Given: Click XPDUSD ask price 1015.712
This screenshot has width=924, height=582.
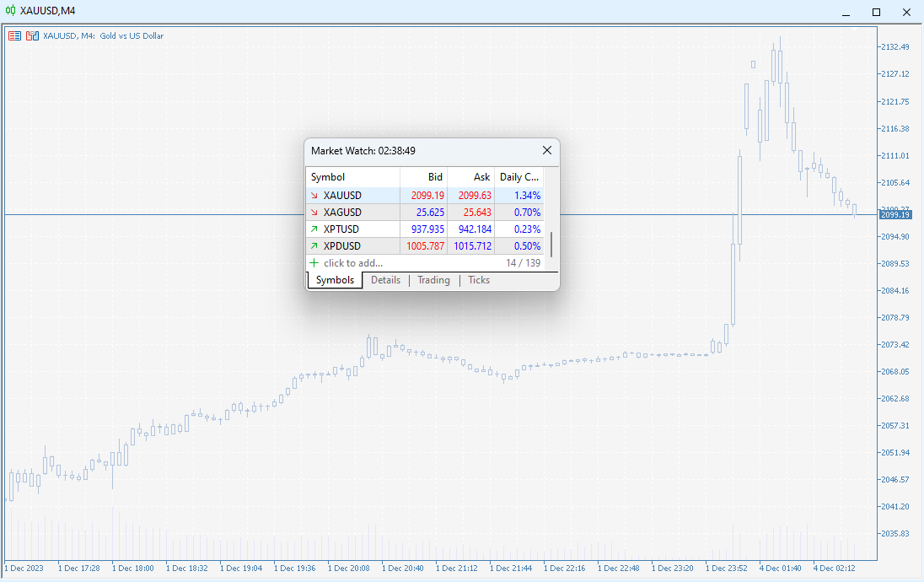Looking at the screenshot, I should click(473, 246).
